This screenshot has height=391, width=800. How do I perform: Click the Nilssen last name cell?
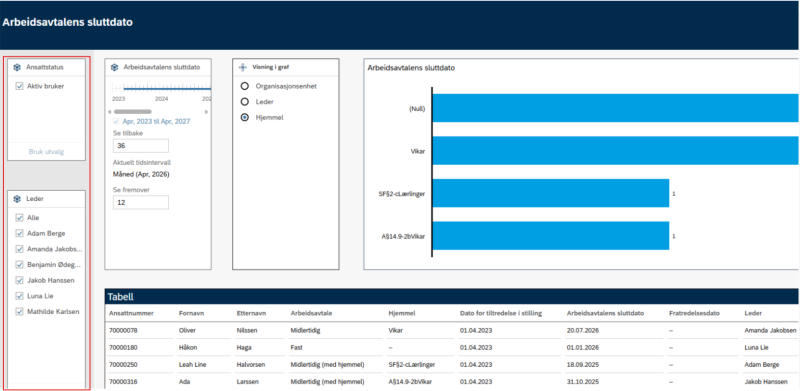click(x=248, y=330)
